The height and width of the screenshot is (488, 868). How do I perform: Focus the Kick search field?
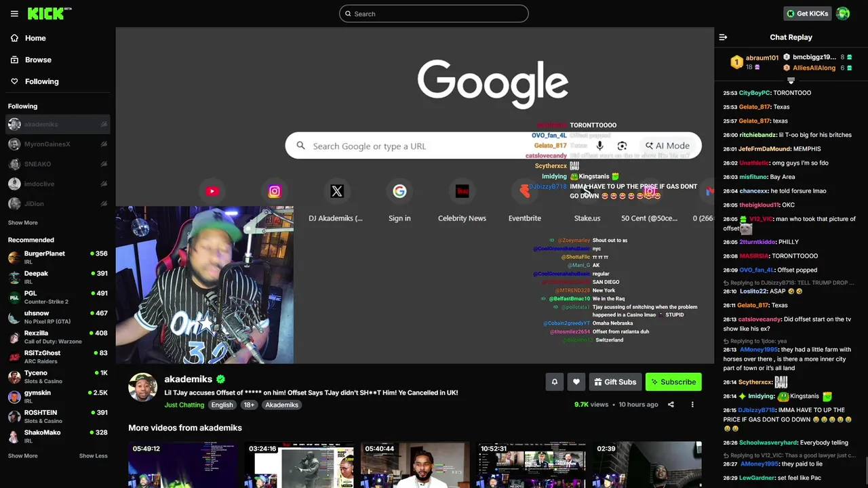[434, 14]
